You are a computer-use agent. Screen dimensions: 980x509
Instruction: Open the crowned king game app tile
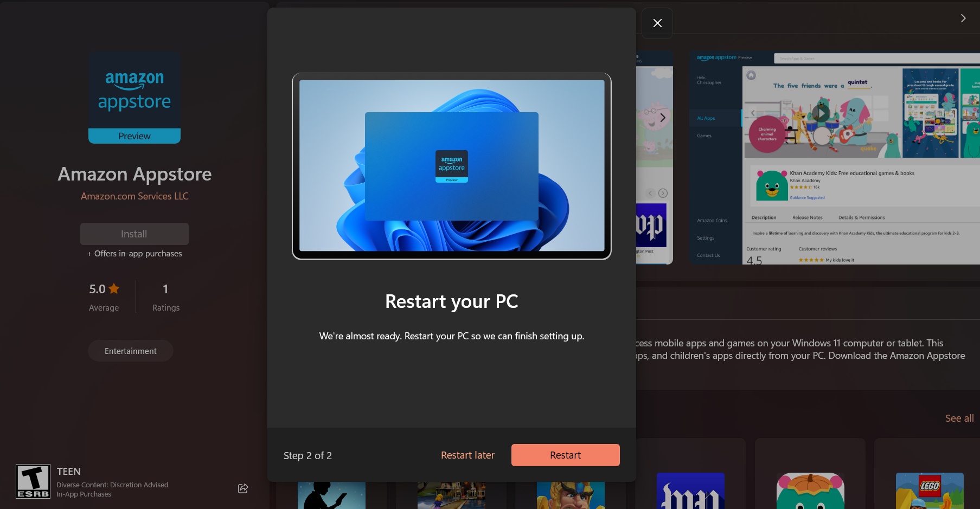tap(571, 495)
